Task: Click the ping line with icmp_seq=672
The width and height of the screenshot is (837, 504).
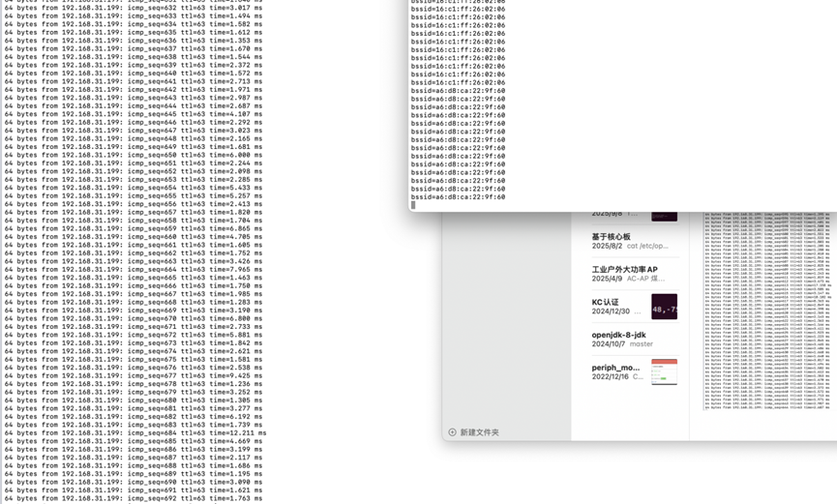Action: [x=134, y=335]
